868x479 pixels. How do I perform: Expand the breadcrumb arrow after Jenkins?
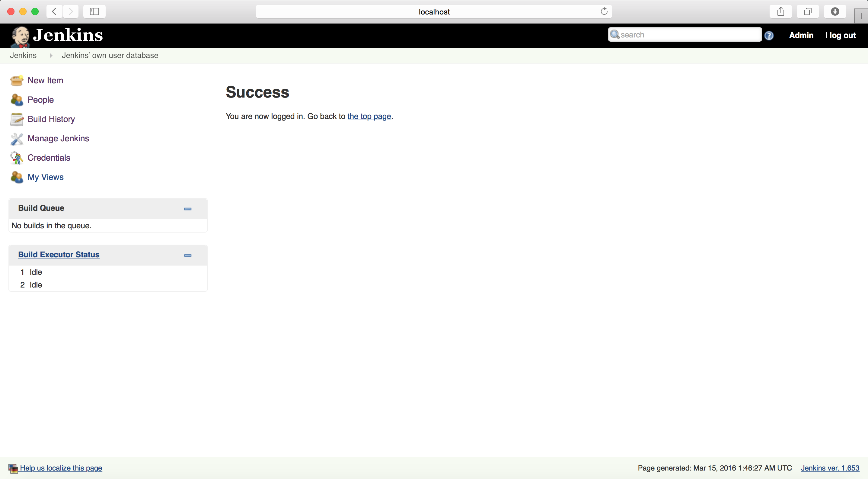pyautogui.click(x=51, y=55)
